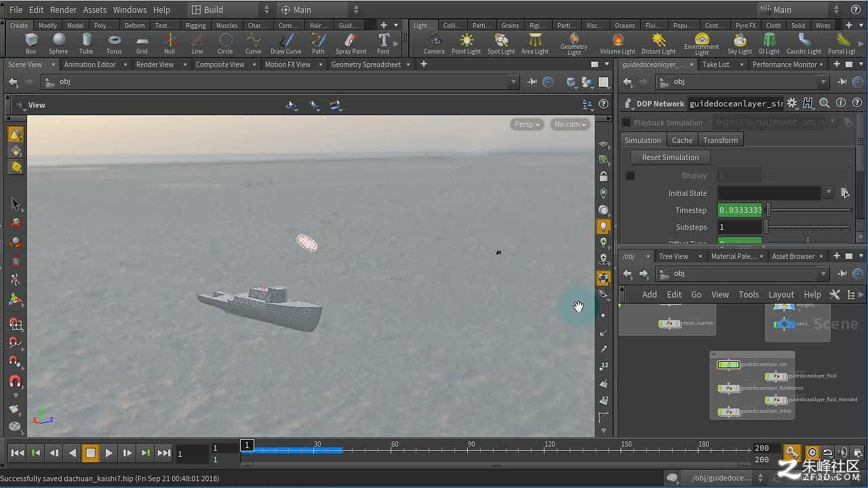
Task: Expand the viewport obj path dropdown
Action: point(513,82)
